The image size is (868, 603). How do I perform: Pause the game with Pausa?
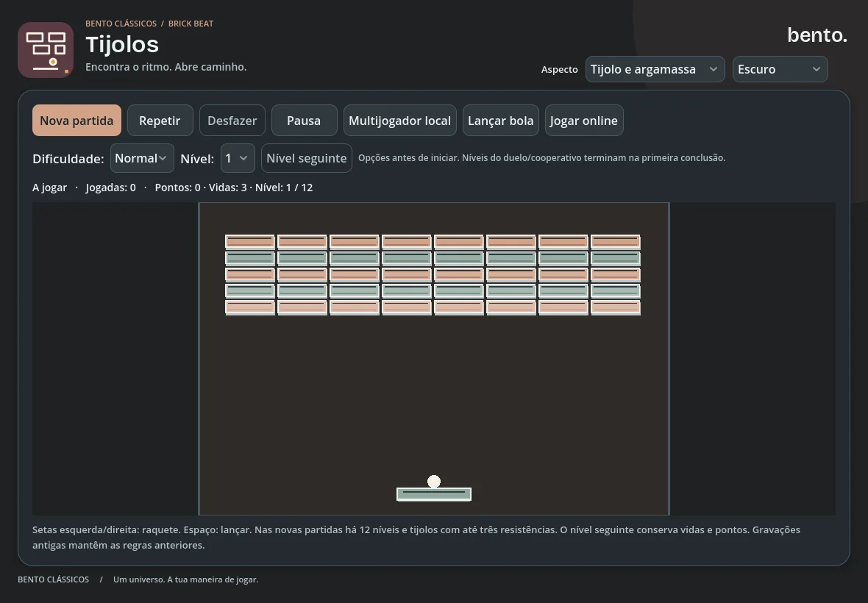(x=304, y=121)
